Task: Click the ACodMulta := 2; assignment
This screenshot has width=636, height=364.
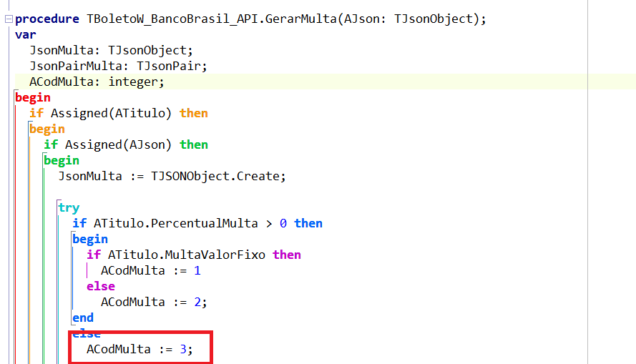Action: [154, 302]
